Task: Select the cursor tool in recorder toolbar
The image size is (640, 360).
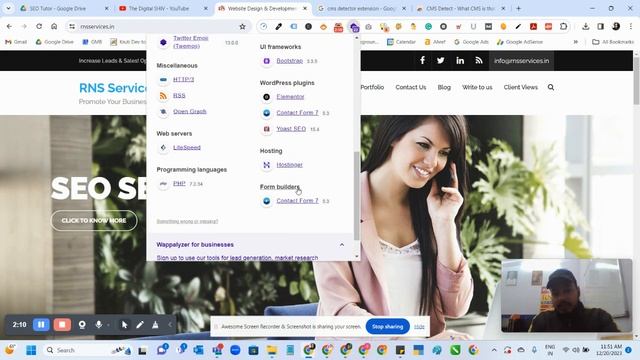Action: [124, 324]
